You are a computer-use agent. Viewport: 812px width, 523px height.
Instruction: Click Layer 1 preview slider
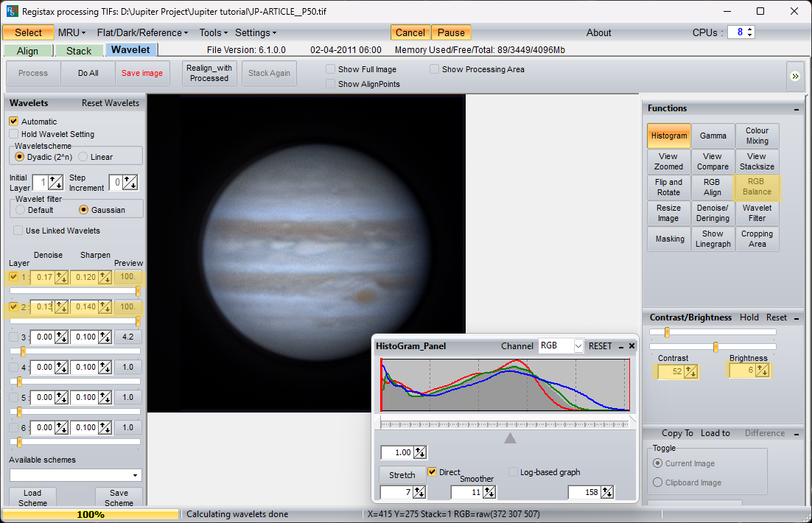[x=74, y=292]
